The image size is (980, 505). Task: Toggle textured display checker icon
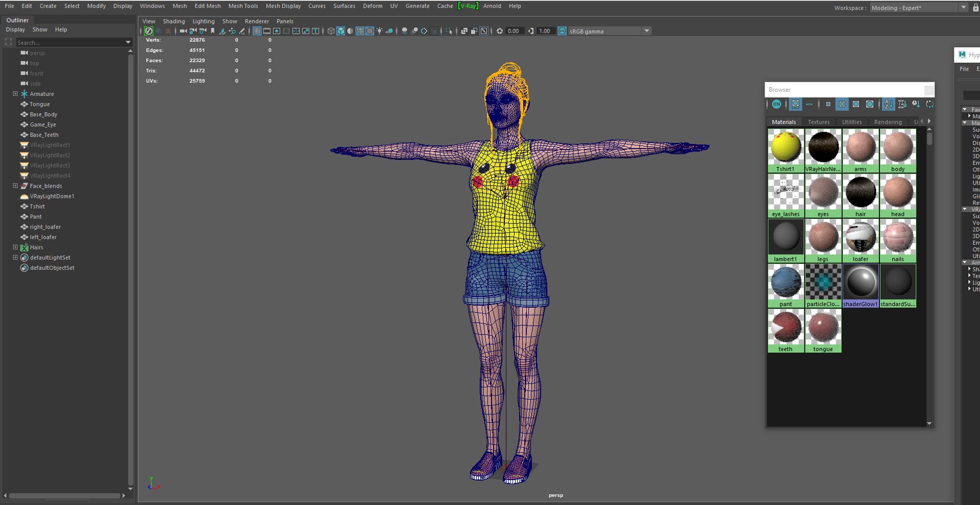[x=370, y=31]
